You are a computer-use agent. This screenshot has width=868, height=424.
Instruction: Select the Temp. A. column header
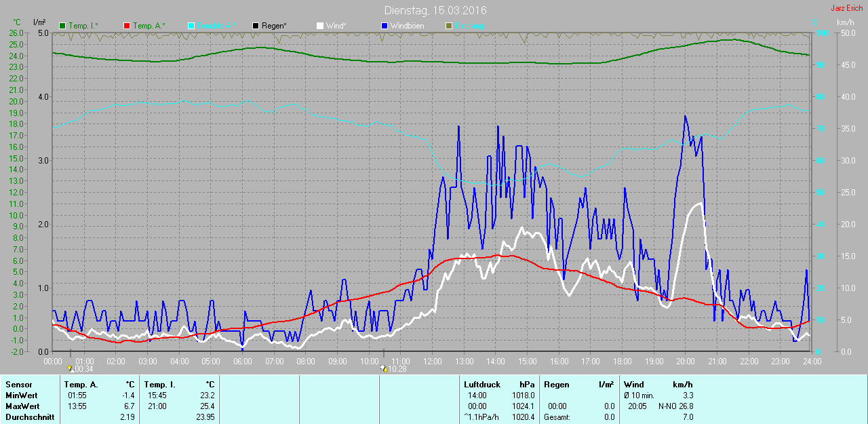click(81, 385)
